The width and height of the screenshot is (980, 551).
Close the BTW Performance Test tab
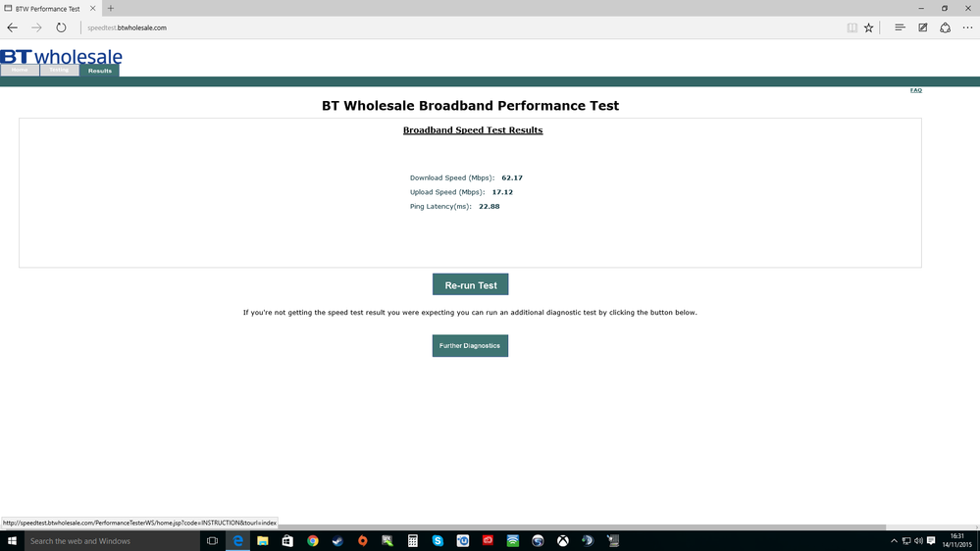click(x=92, y=8)
